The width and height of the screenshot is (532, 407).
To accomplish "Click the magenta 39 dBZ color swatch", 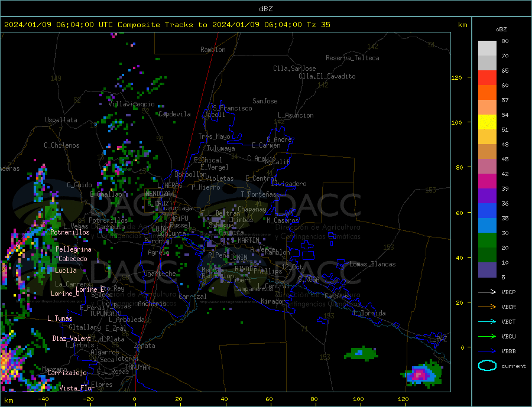I will 487,181.
